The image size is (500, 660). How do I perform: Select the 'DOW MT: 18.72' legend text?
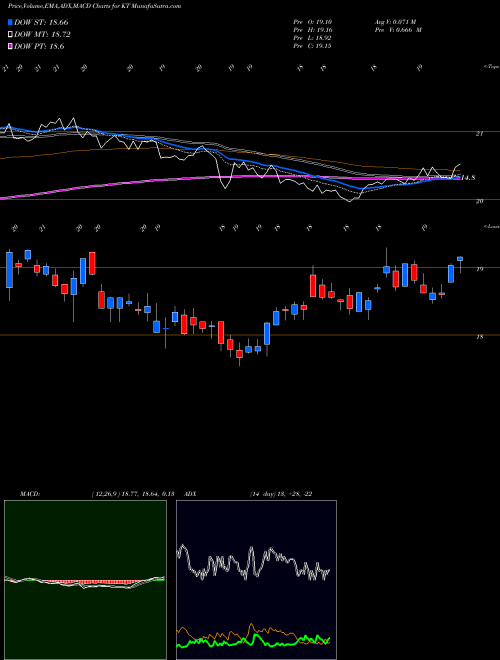coord(42,35)
